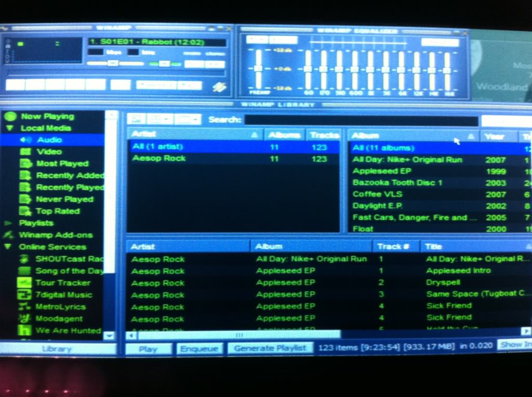Click the 600 Hz equalizer band slider
532x397 pixels.
tap(354, 70)
